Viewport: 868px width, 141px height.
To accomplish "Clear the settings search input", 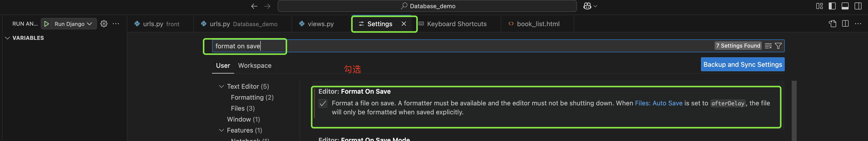I will [x=768, y=46].
